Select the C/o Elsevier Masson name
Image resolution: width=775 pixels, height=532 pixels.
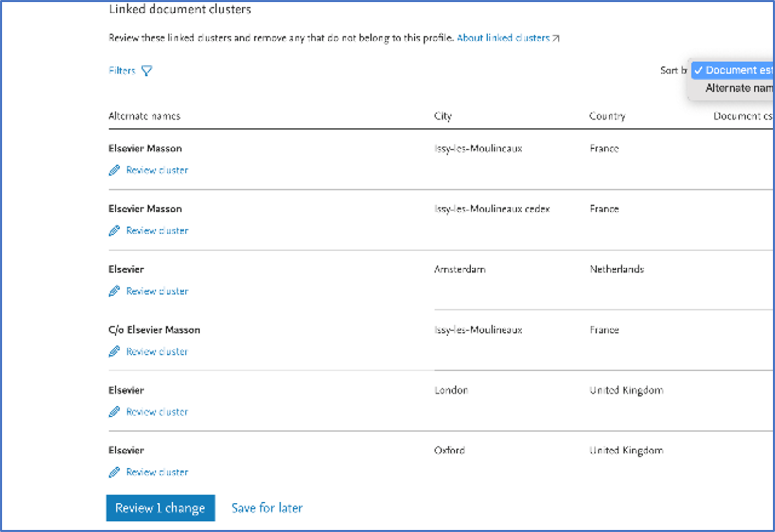[x=155, y=330]
